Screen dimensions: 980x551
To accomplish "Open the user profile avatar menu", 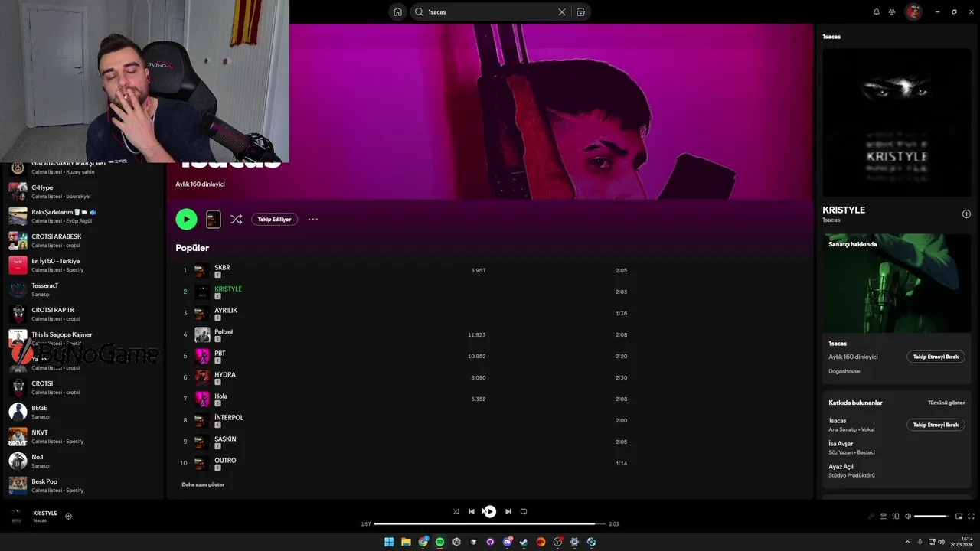I will 913,11.
